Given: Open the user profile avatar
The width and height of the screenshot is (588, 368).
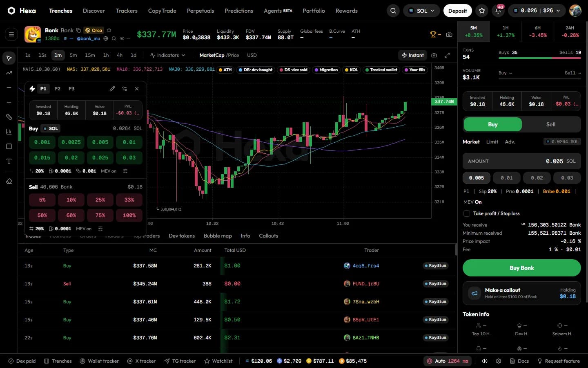Looking at the screenshot, I should 575,11.
